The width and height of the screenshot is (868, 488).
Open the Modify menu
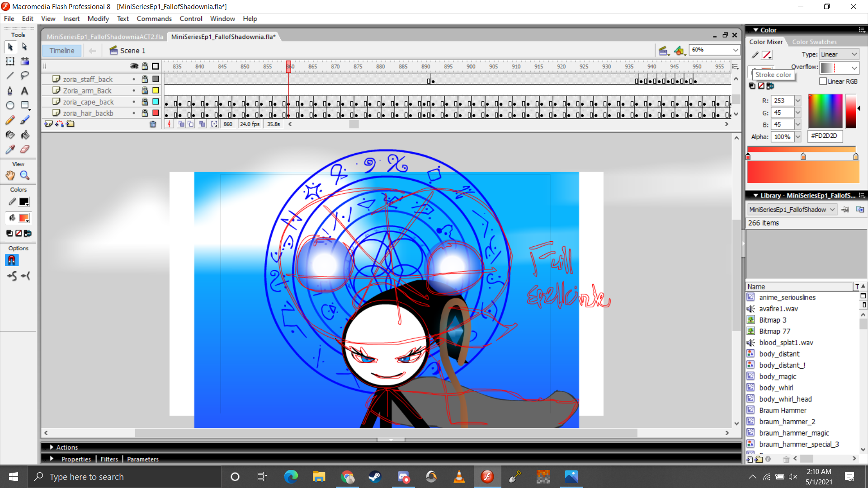point(98,19)
